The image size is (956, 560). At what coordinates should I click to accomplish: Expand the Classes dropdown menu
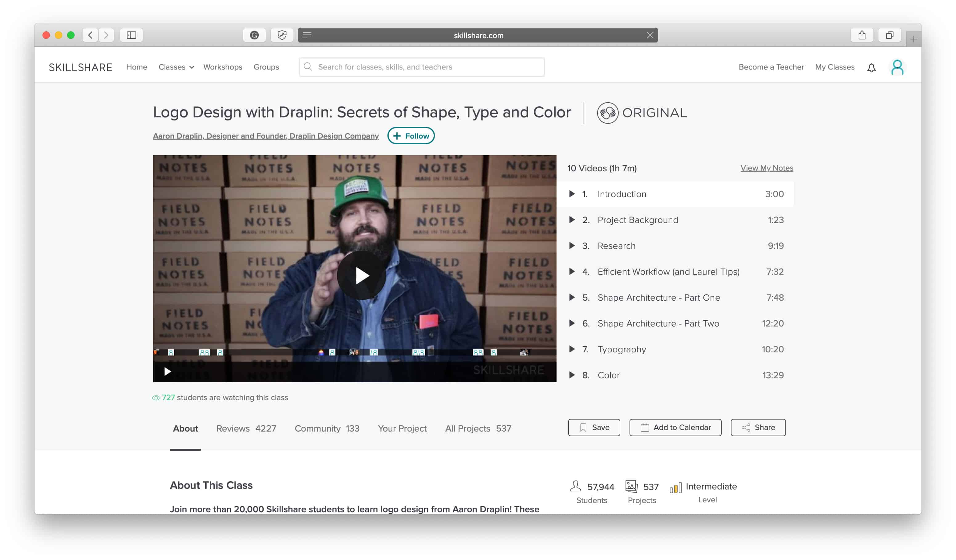[176, 67]
